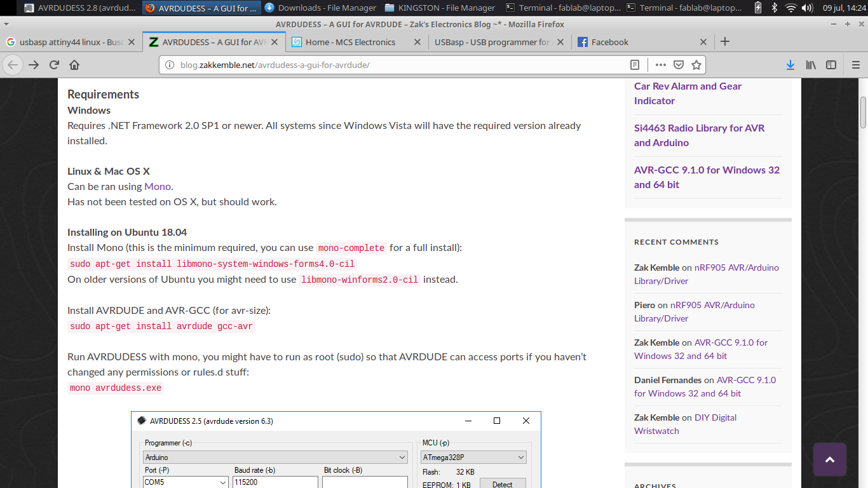Switch to the Facebook tab
868x488 pixels.
click(642, 42)
